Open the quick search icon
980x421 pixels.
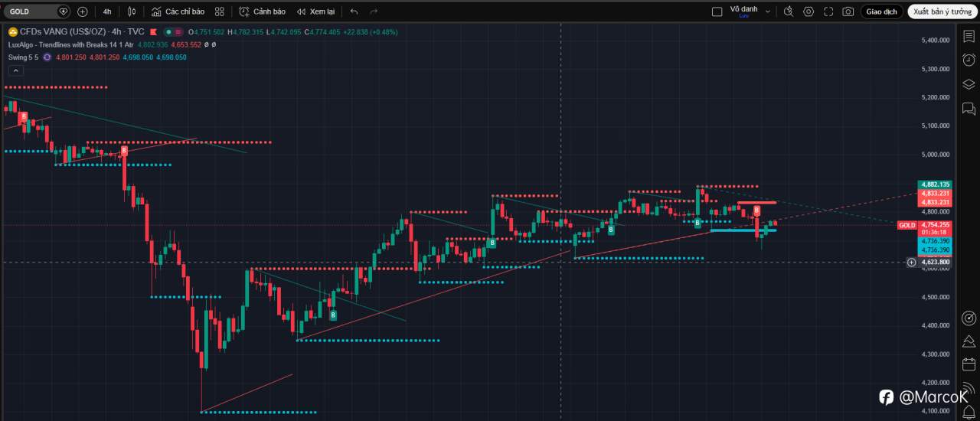pyautogui.click(x=788, y=11)
